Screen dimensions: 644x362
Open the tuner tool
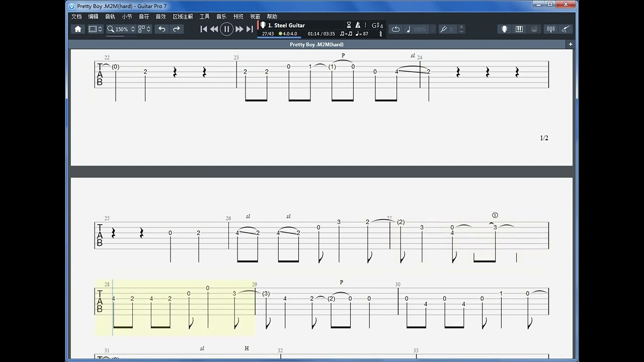pyautogui.click(x=551, y=29)
